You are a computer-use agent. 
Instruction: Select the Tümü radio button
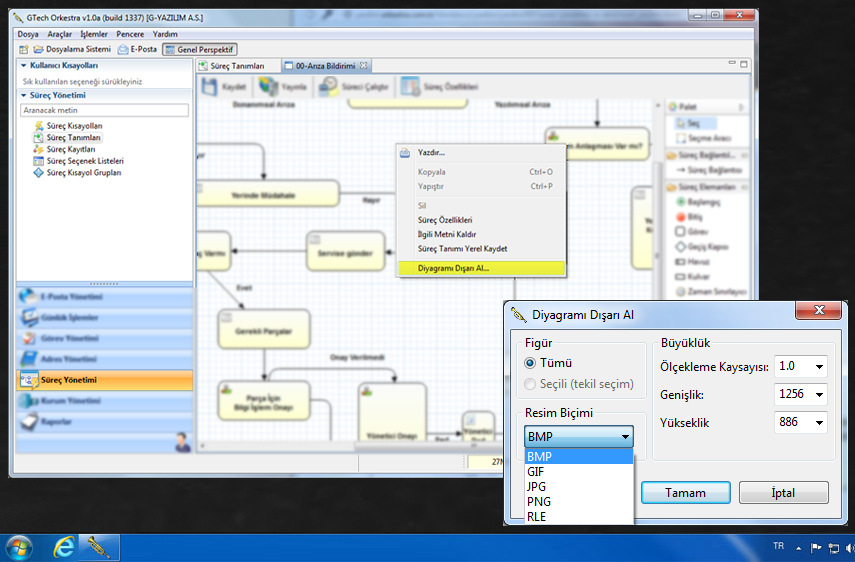coord(531,363)
